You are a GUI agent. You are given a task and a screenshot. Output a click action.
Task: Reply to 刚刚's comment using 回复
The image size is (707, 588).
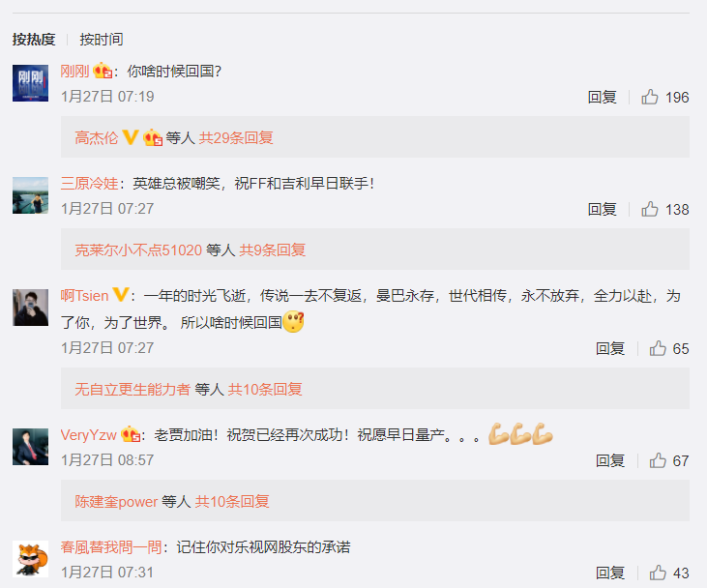tap(602, 97)
